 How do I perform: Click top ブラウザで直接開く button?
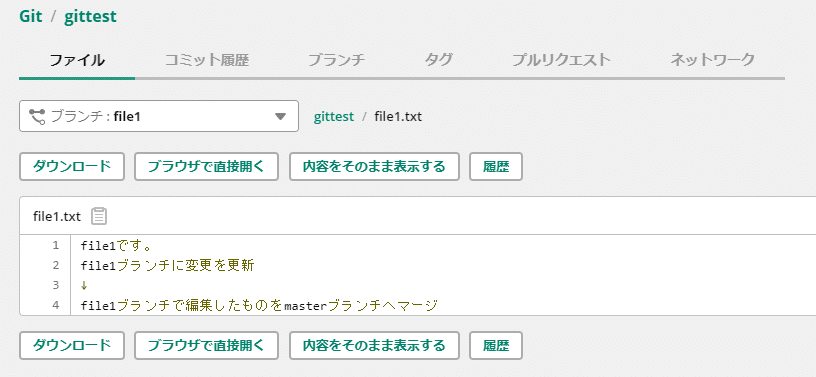206,167
